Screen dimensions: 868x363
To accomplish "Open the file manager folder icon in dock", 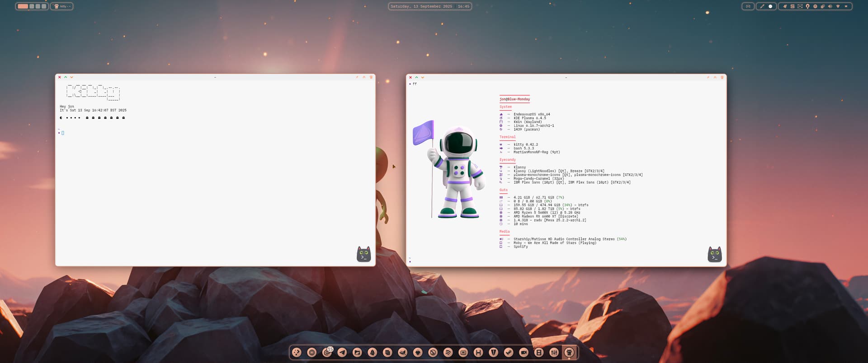I will [x=357, y=353].
